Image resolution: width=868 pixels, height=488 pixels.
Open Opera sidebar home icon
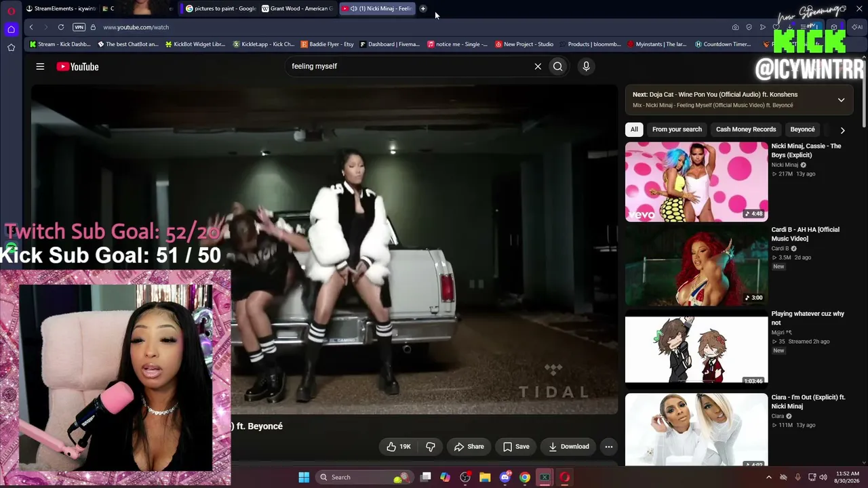(11, 29)
